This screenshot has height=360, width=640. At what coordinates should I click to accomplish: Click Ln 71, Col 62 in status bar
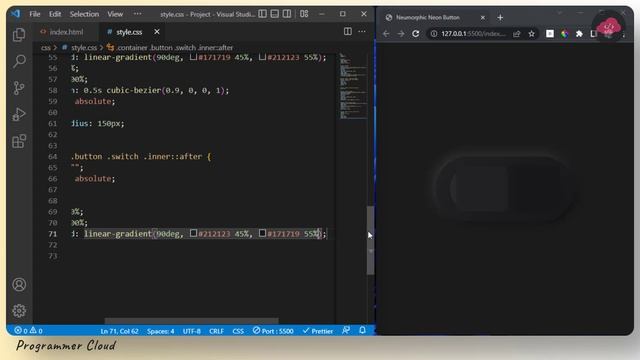[x=119, y=331]
